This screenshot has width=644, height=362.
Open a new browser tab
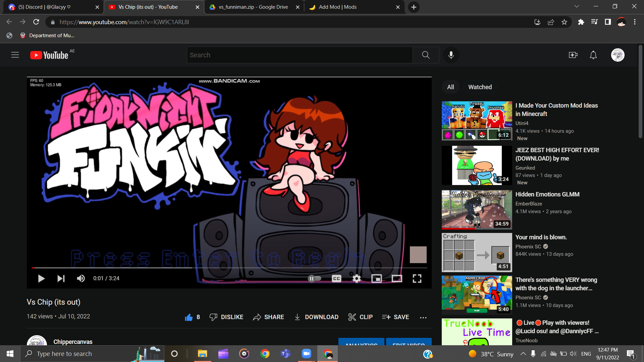pos(414,7)
